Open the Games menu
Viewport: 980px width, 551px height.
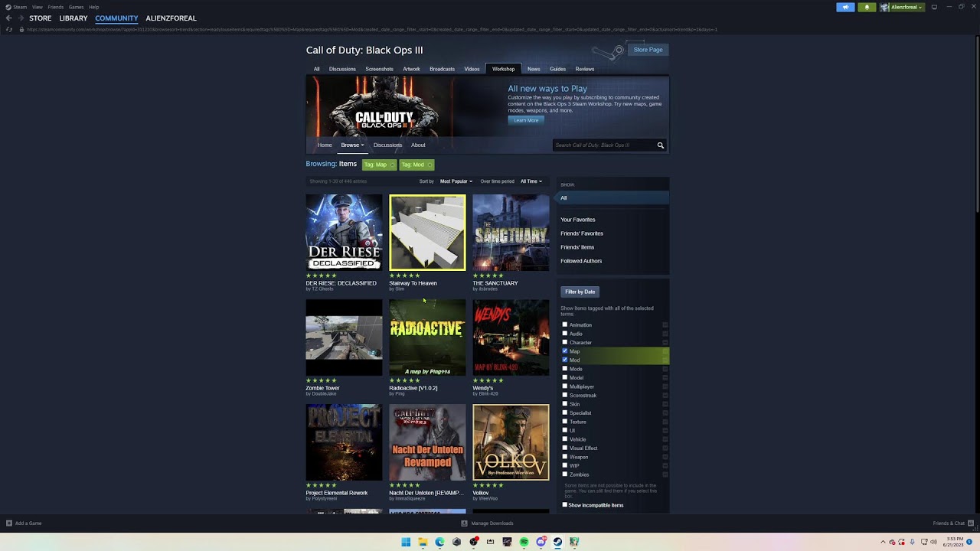pyautogui.click(x=76, y=7)
